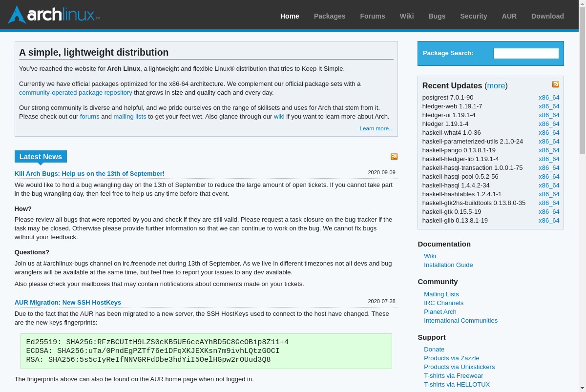Click x86_64 link for haskell-hashtables
This screenshot has width=586, height=392.
[x=549, y=194]
